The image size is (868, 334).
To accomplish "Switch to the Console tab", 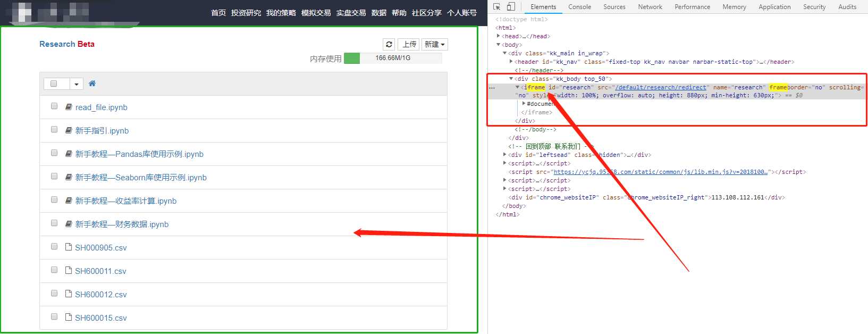I will coord(579,7).
